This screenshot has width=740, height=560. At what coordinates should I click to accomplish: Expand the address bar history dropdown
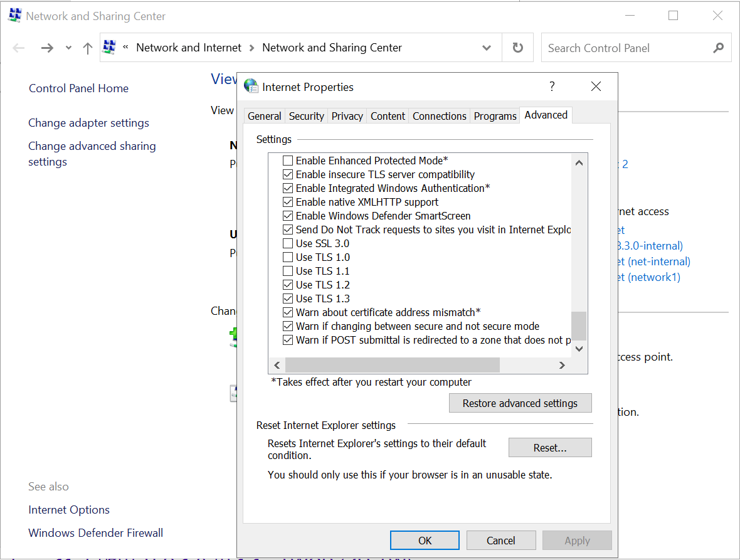point(487,48)
